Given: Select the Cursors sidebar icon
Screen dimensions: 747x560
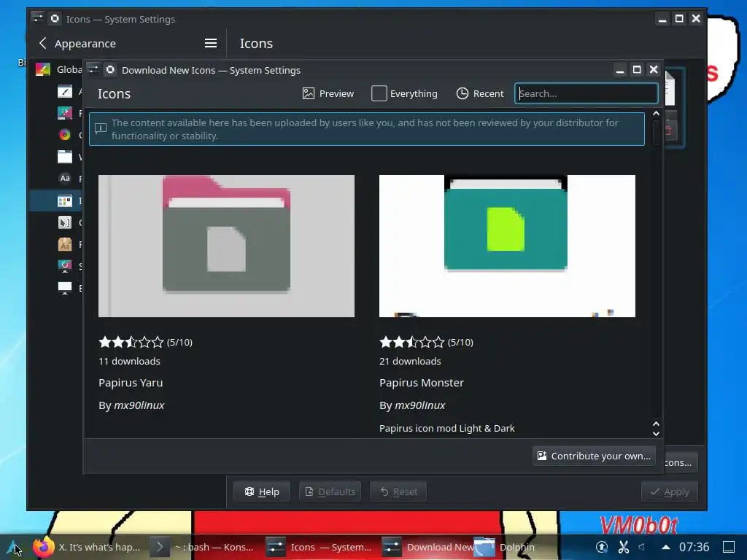Looking at the screenshot, I should coord(65,222).
